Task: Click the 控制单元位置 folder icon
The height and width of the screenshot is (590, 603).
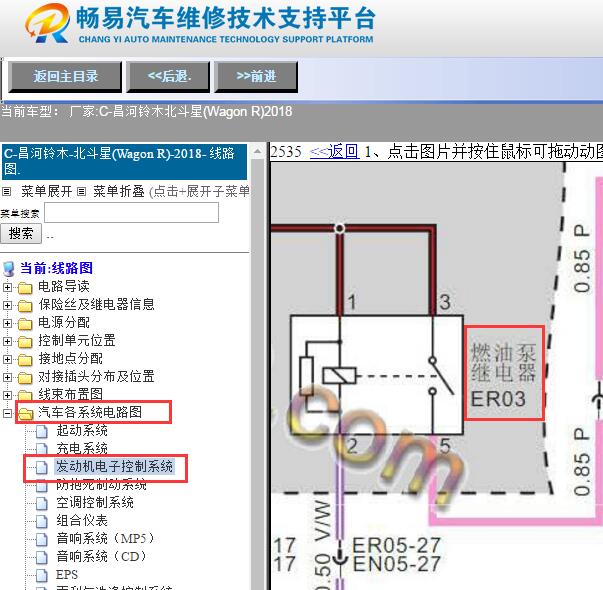Action: click(x=25, y=342)
